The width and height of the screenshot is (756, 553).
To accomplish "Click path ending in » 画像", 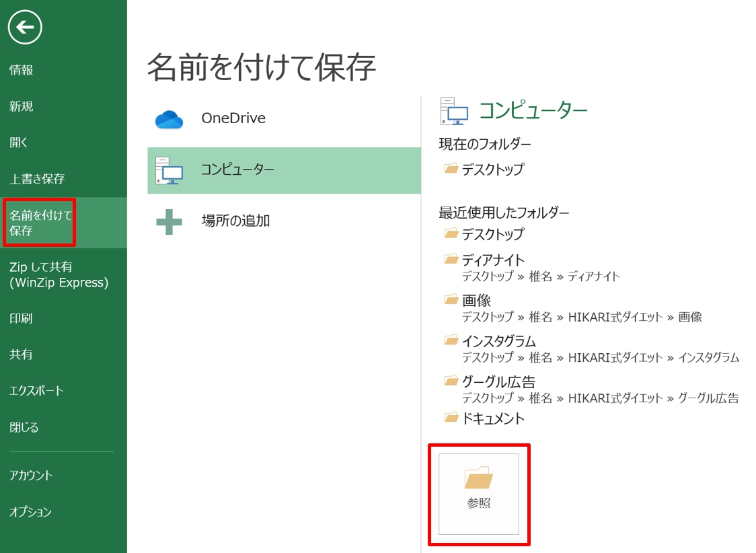I will [582, 318].
